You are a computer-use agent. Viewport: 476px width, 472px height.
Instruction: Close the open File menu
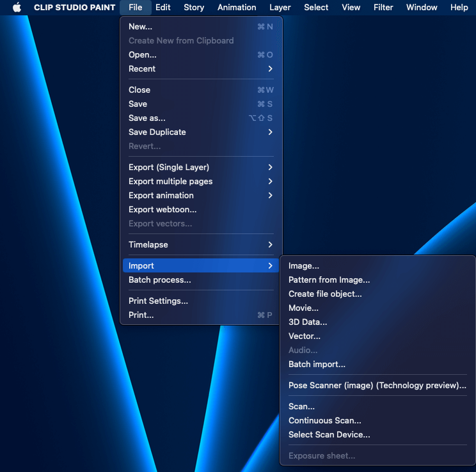click(136, 7)
